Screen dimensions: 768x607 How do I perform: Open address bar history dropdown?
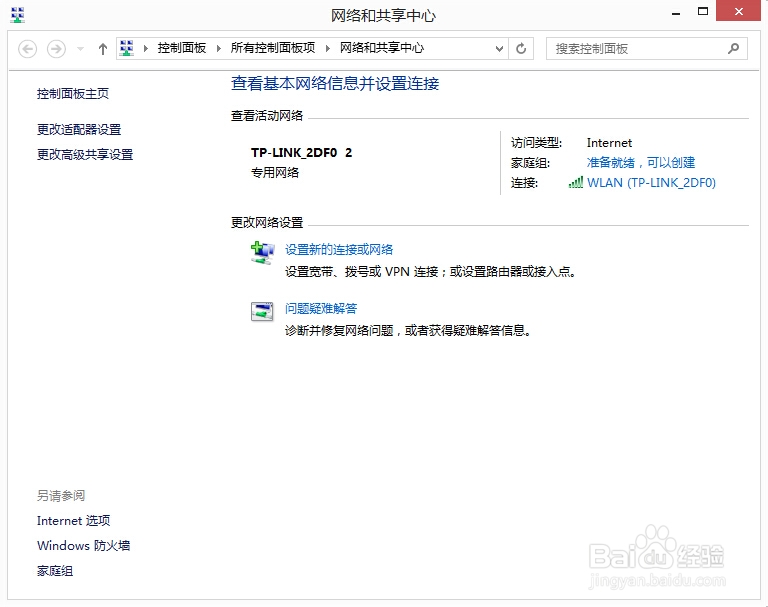[499, 49]
